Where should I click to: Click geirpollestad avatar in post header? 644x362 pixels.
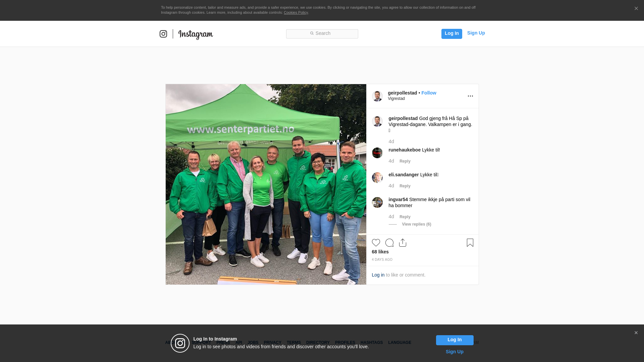click(x=377, y=96)
